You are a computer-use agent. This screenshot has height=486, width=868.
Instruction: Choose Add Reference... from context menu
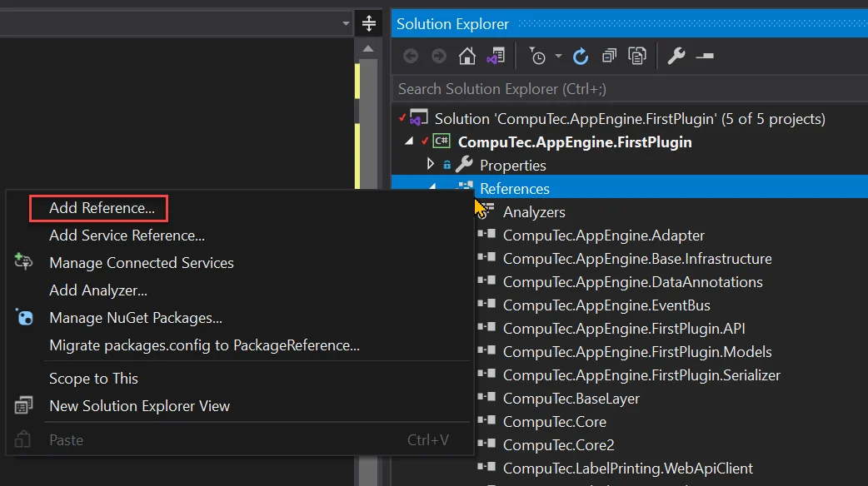click(102, 208)
